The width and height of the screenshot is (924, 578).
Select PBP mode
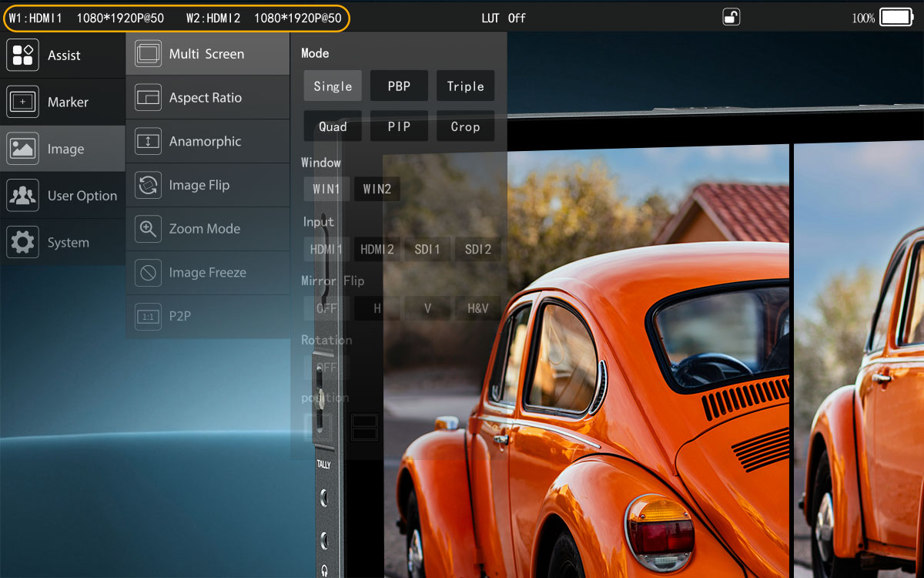[399, 86]
